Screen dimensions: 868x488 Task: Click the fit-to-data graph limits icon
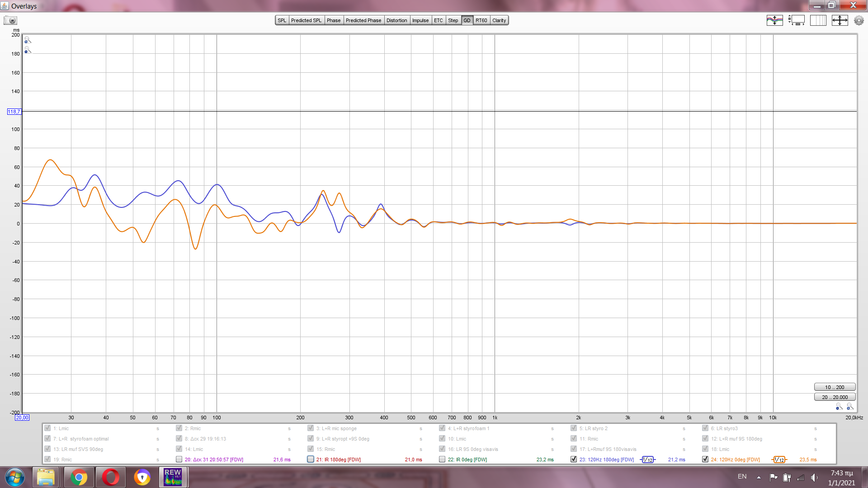coord(840,20)
